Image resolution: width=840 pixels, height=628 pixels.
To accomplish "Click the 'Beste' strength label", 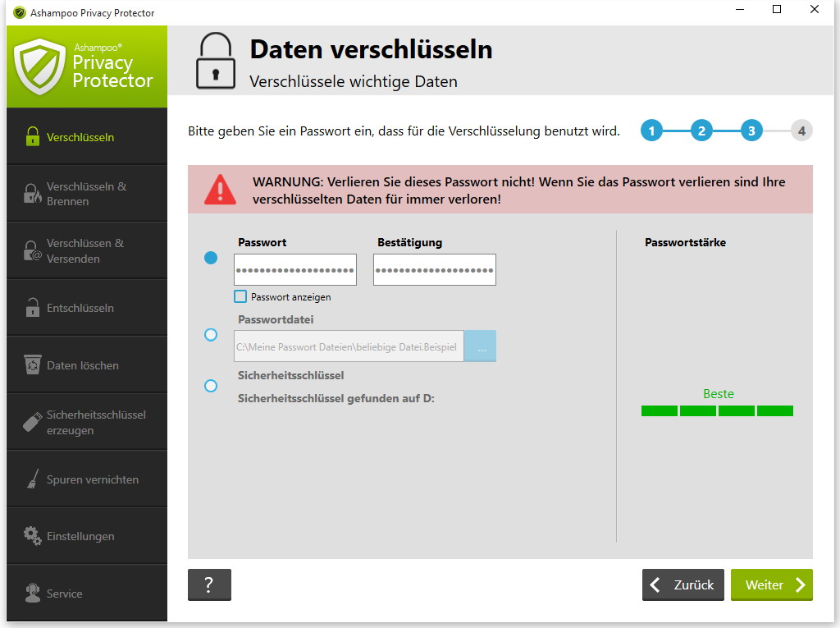I will [718, 394].
